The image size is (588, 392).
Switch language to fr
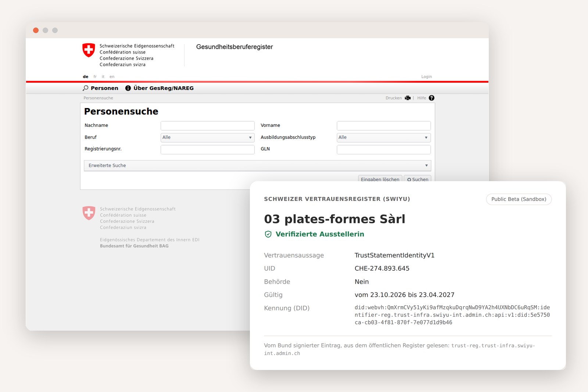(x=95, y=77)
